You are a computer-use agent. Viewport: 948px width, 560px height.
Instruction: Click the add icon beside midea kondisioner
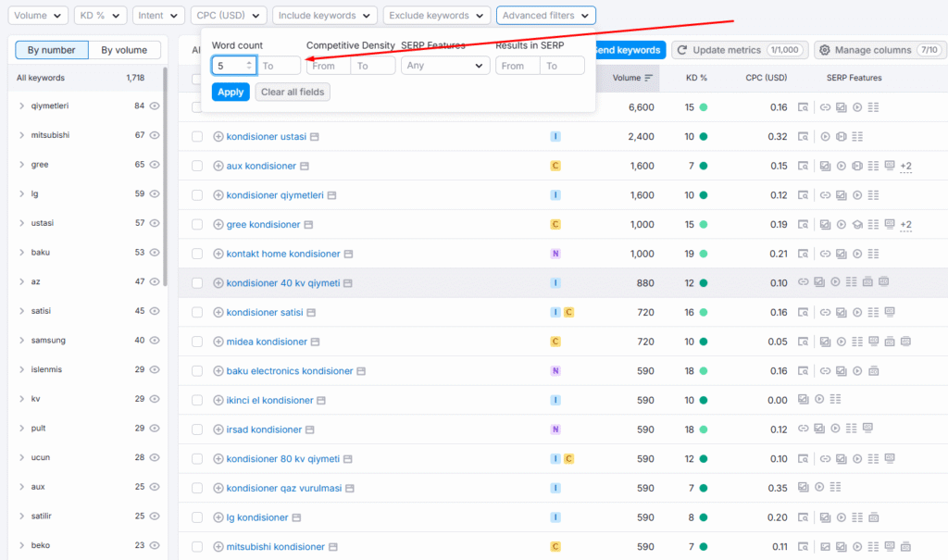point(218,342)
